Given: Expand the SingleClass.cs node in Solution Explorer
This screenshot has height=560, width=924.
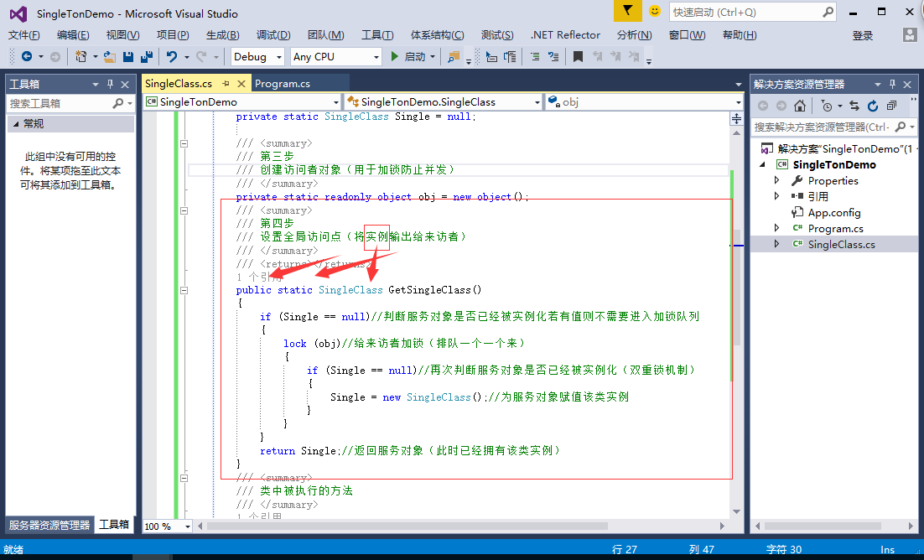Looking at the screenshot, I should (776, 244).
